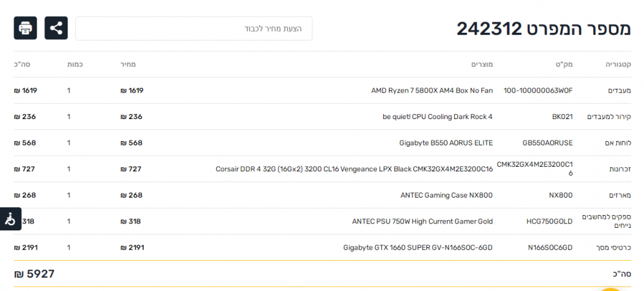Click the quantity '1' in the B550 AORUS row
The image size is (644, 291).
[69, 143]
